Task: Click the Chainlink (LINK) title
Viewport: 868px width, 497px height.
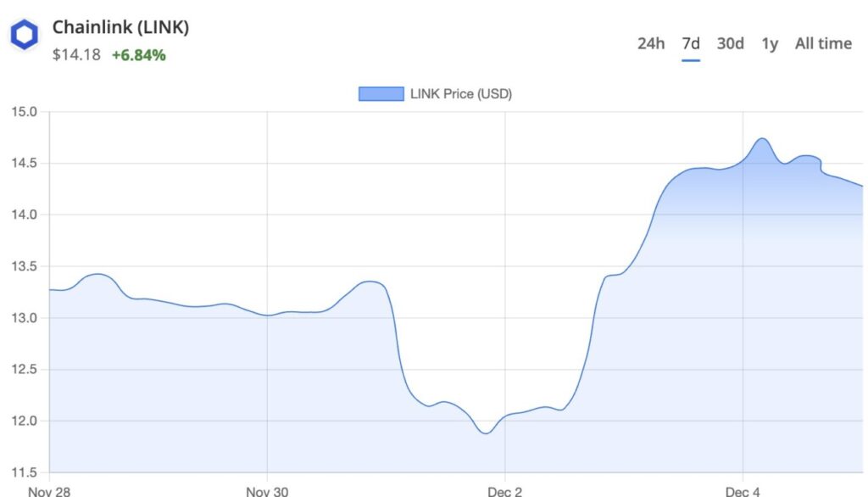Action: (x=120, y=26)
